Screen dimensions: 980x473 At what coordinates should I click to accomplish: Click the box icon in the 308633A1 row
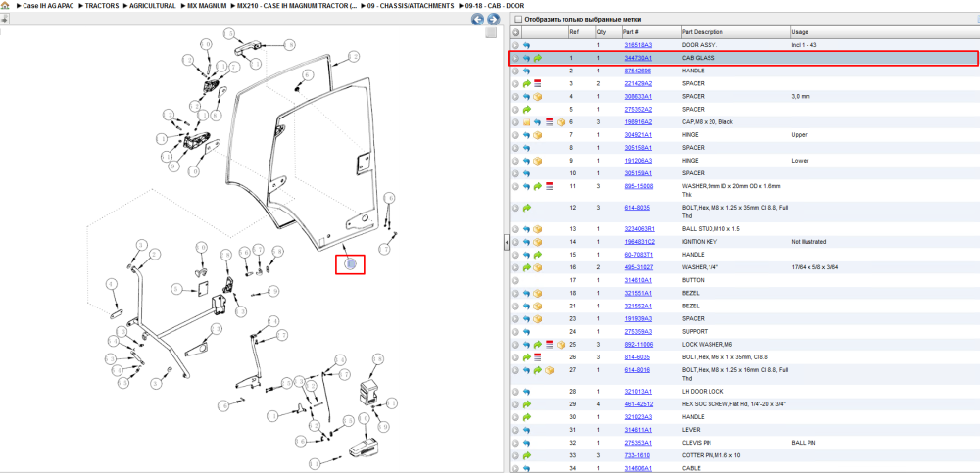(537, 97)
